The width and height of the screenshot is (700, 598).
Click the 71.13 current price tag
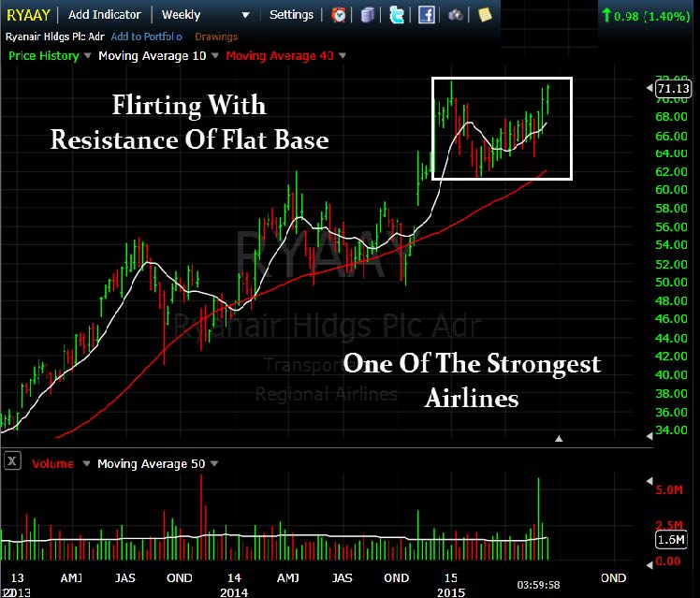[673, 88]
